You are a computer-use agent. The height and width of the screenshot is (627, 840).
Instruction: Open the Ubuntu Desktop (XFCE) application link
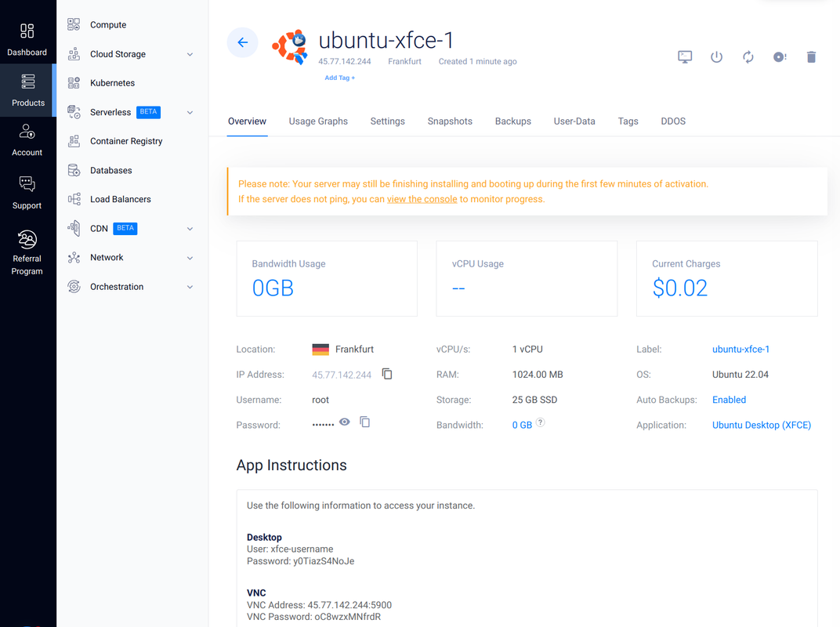(x=762, y=425)
